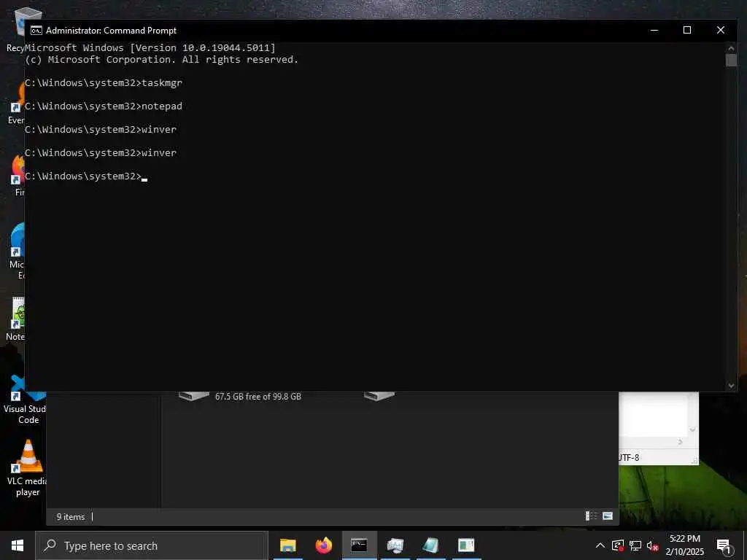Click the 'taskmgr' command line in the console

pyautogui.click(x=104, y=83)
